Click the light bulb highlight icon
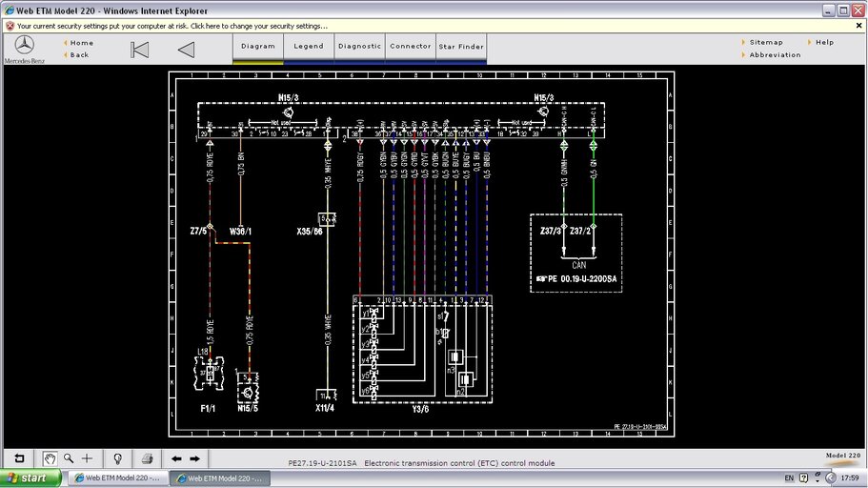This screenshot has width=868, height=488. tap(117, 458)
